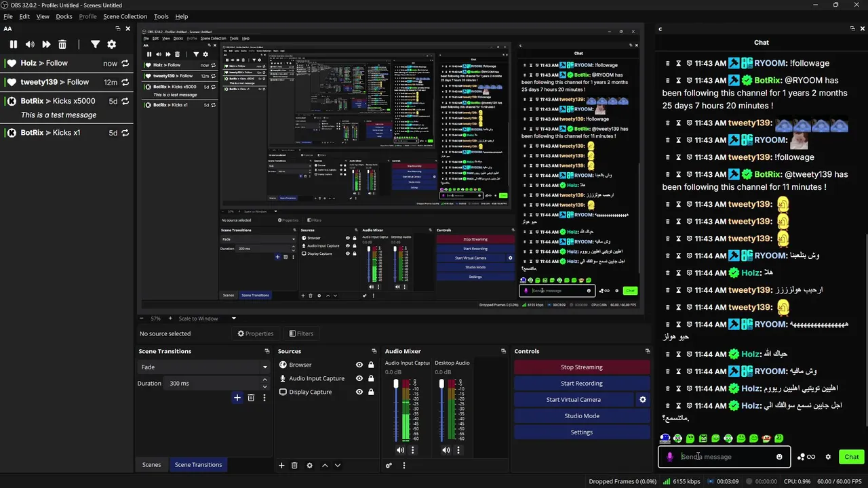Viewport: 868px width, 488px height.
Task: Open the Scale to Window dropdown
Action: coord(208,319)
